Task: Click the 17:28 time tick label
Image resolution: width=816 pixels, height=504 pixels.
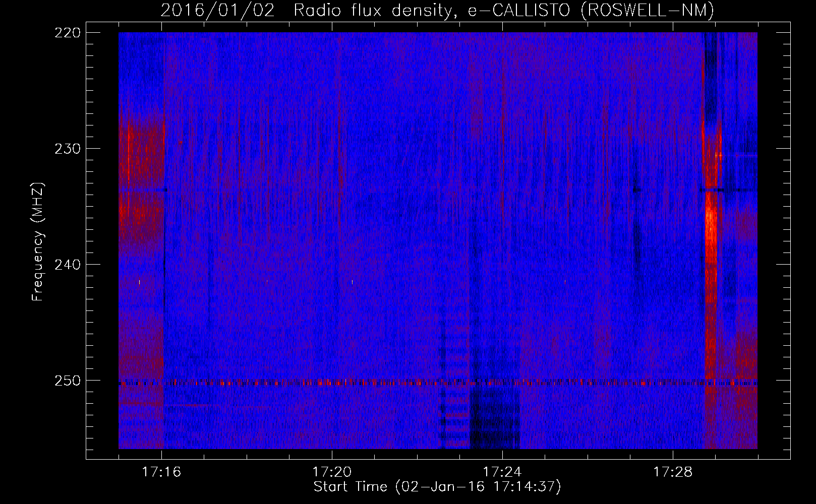Action: [673, 472]
